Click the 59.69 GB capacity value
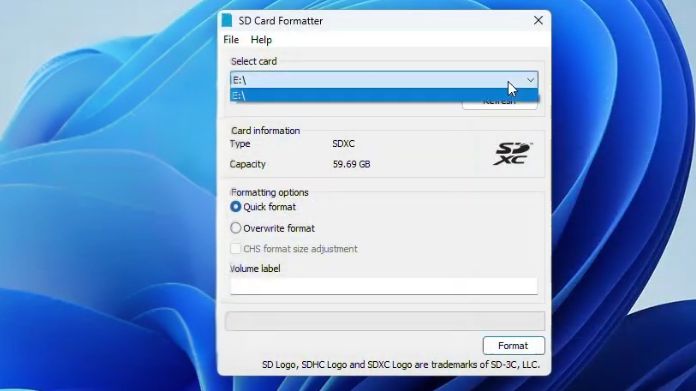 pos(351,164)
